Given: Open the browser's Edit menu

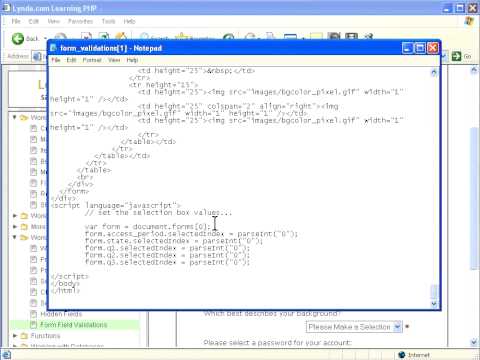Looking at the screenshot, I should tap(34, 21).
